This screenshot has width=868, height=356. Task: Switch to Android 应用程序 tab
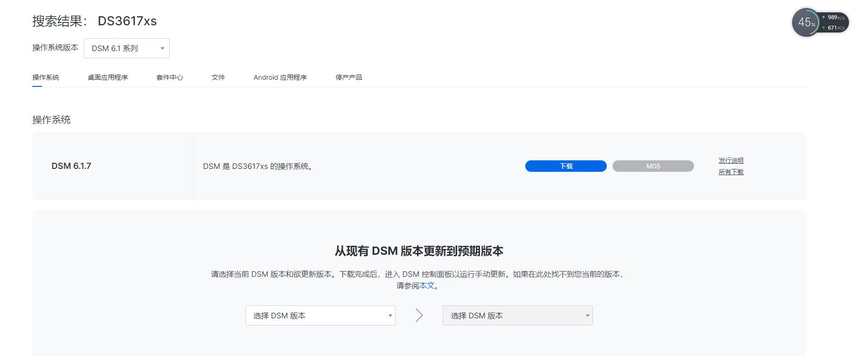(280, 77)
